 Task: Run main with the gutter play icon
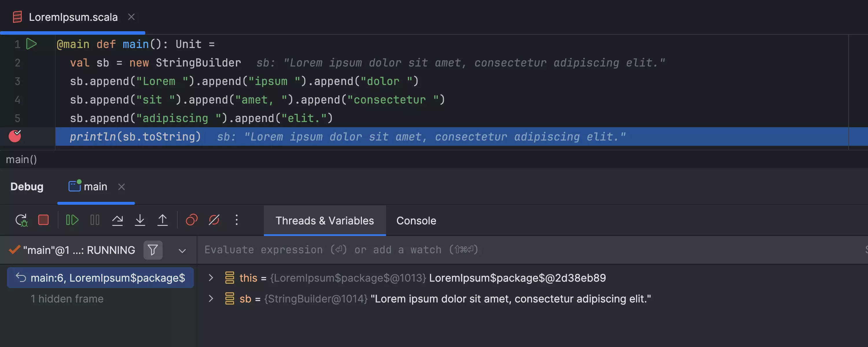click(x=31, y=44)
